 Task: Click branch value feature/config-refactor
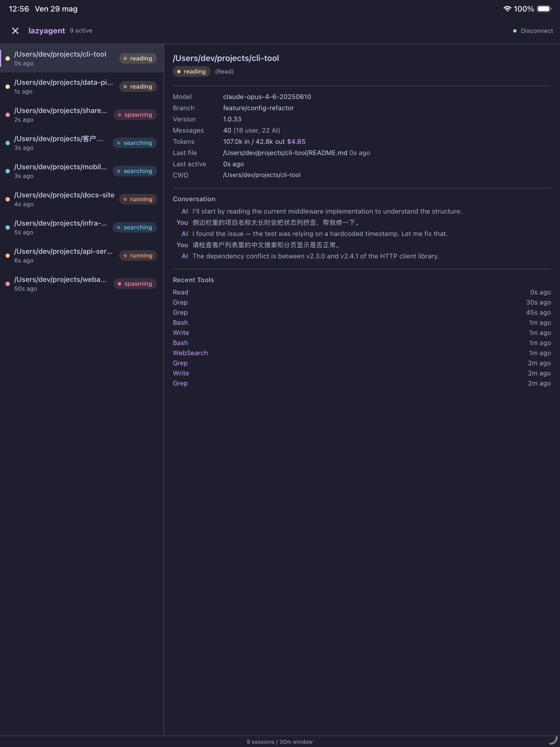(258, 108)
